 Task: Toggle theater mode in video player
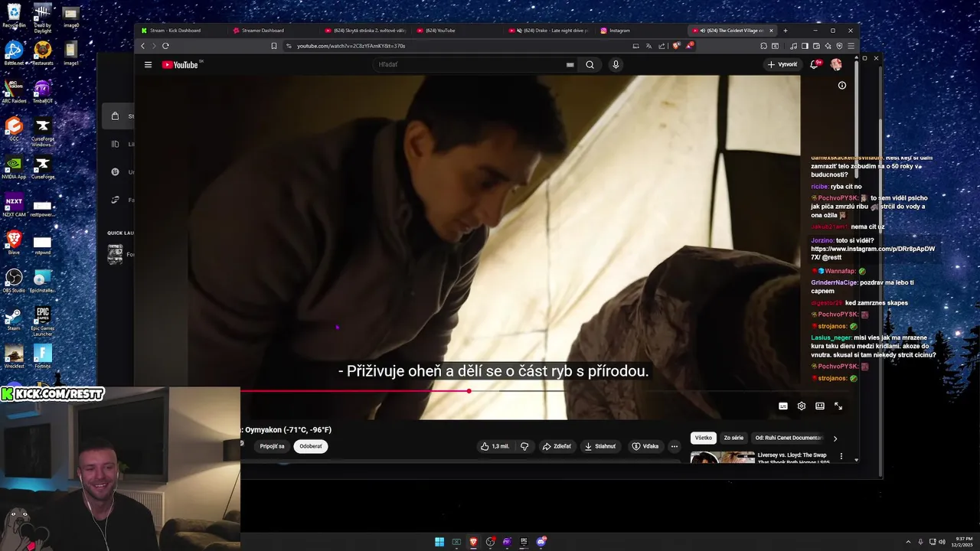tap(820, 406)
